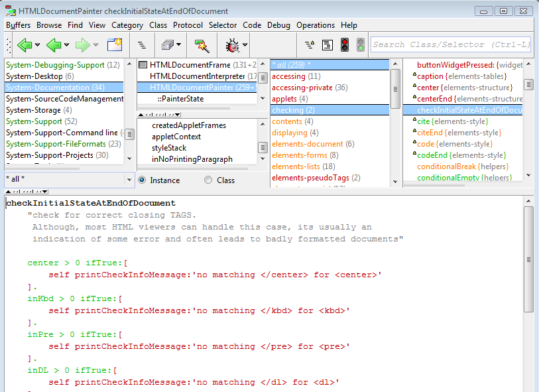Image resolution: width=539 pixels, height=392 pixels.
Task: Click the category list scroll up arrow
Action: point(129,64)
